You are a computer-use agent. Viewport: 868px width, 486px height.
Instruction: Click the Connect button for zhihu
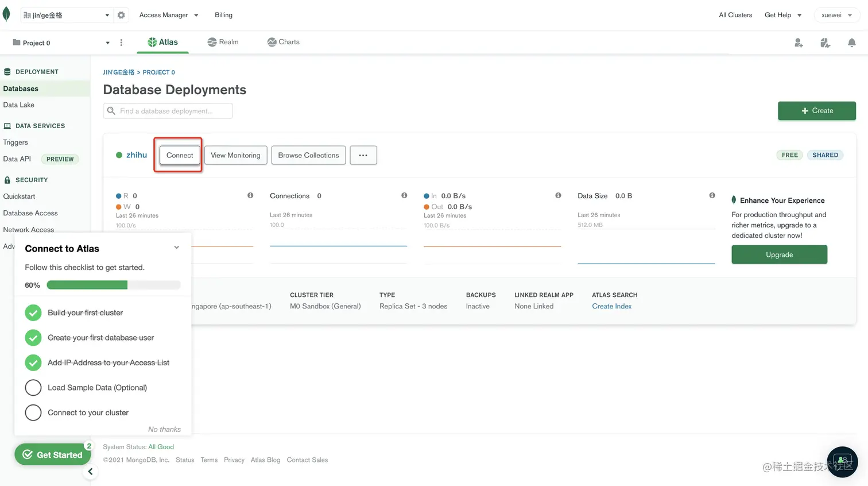[180, 155]
